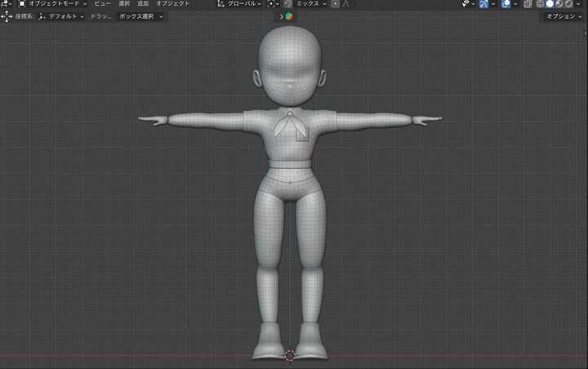The height and width of the screenshot is (369, 588).
Task: Click the ドラッ... drag label
Action: (x=100, y=16)
